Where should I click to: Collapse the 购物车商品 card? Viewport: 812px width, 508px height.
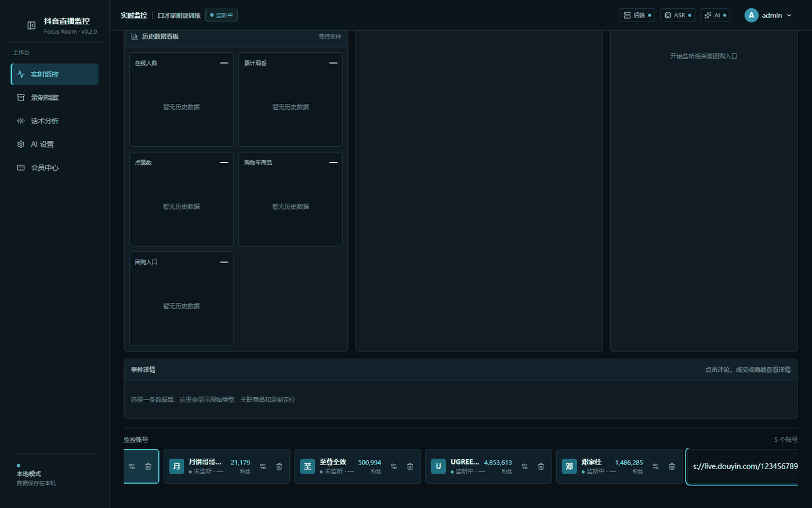(x=333, y=163)
